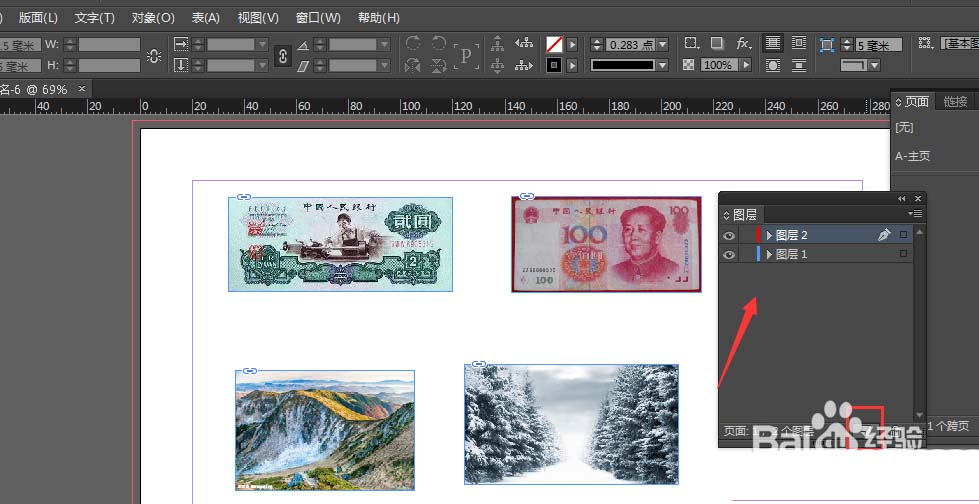Close the document tab at 69%
The image size is (979, 504).
[81, 89]
